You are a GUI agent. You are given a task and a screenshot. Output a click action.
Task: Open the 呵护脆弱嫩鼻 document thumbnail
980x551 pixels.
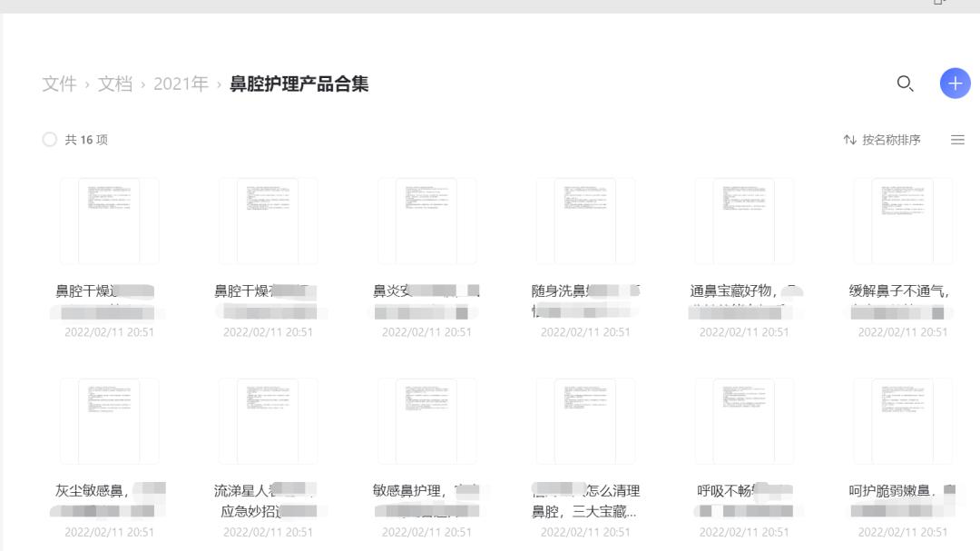[x=903, y=420]
